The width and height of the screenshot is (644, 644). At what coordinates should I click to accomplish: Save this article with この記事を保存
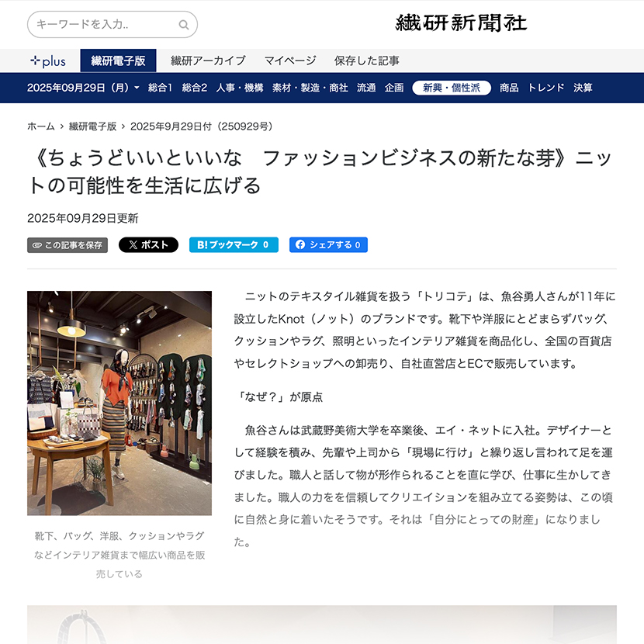point(68,245)
